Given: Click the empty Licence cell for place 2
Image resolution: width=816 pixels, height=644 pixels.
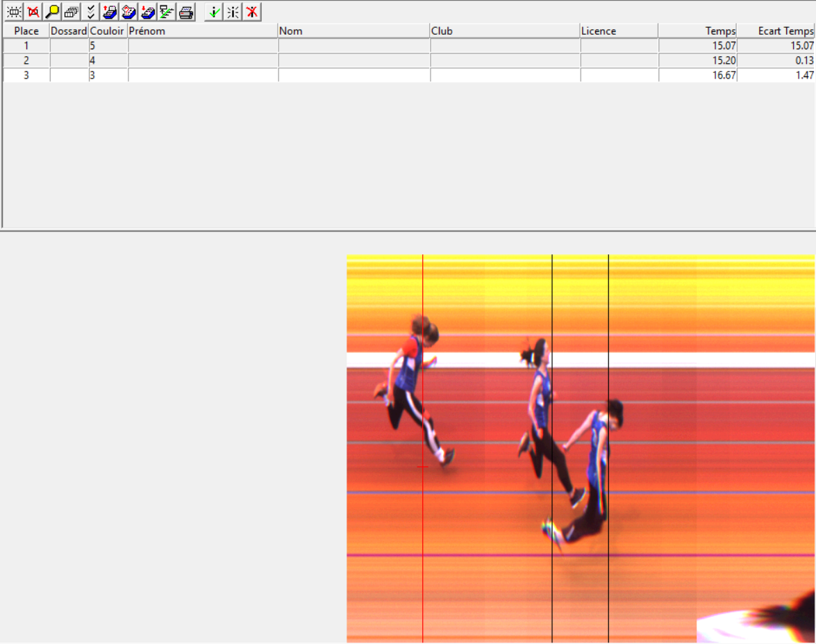Looking at the screenshot, I should pos(619,60).
